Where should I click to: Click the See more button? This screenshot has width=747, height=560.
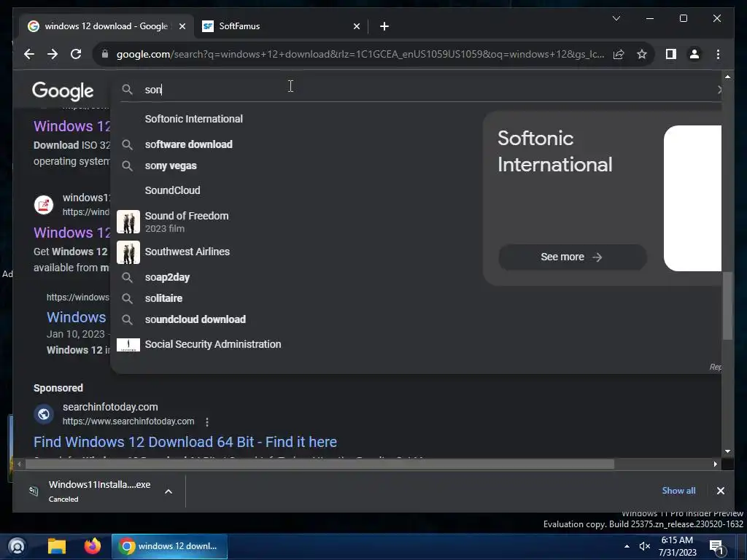click(572, 257)
